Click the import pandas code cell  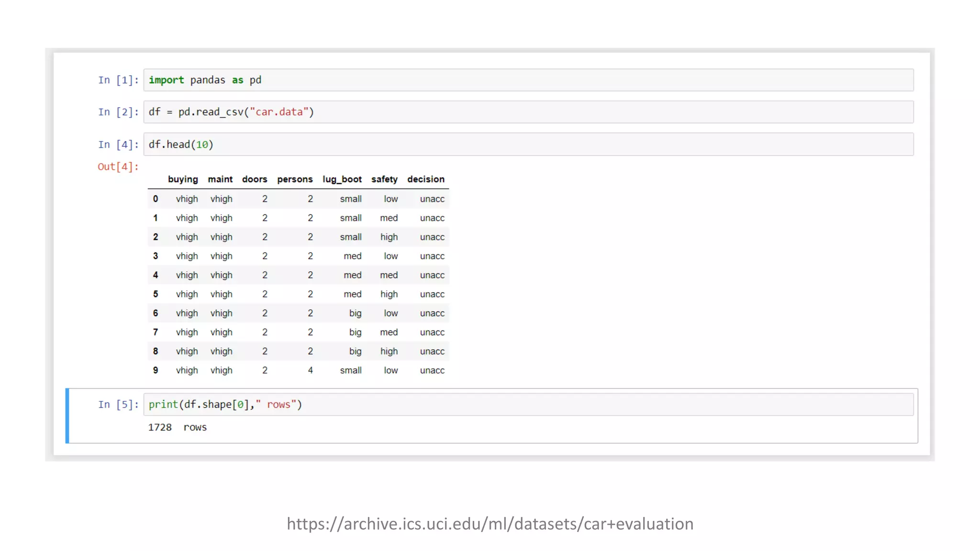(x=528, y=80)
